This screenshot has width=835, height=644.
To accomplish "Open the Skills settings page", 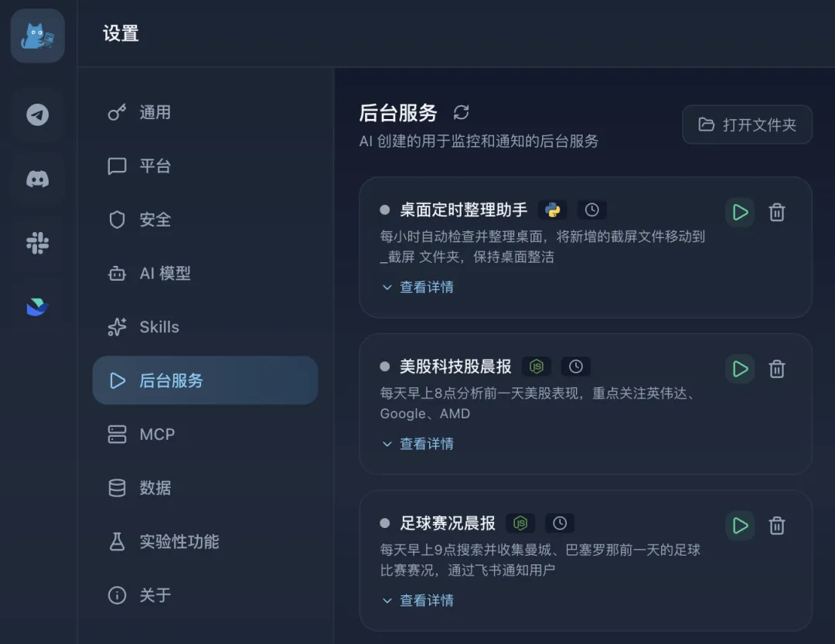I will tap(159, 326).
